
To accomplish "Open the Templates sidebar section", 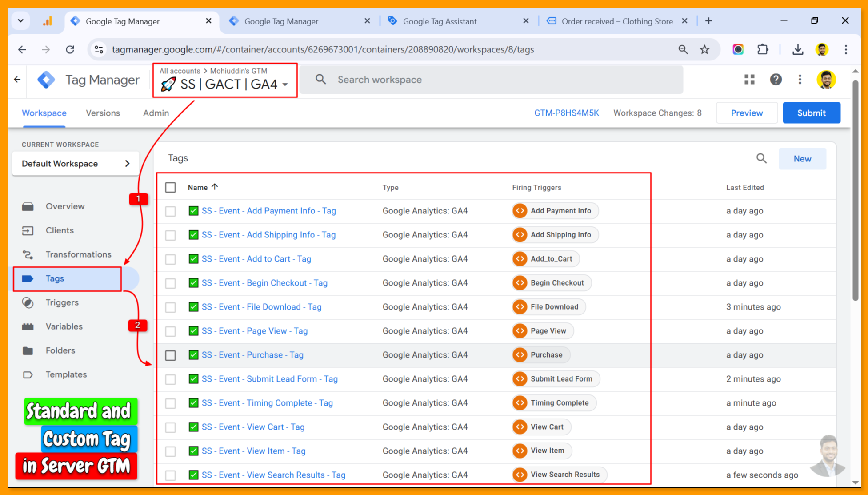I will point(66,374).
